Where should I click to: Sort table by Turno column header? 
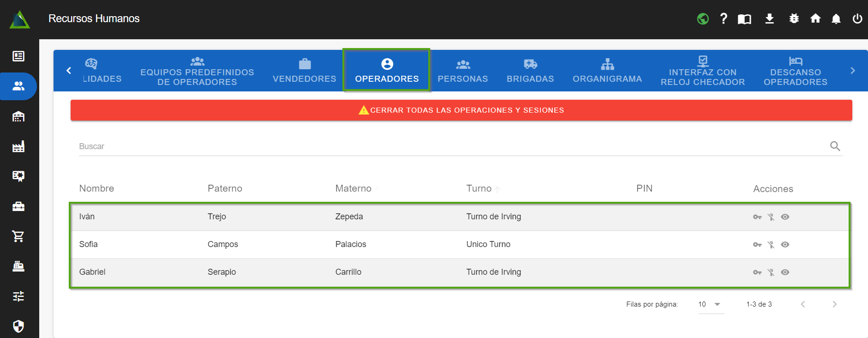point(479,188)
